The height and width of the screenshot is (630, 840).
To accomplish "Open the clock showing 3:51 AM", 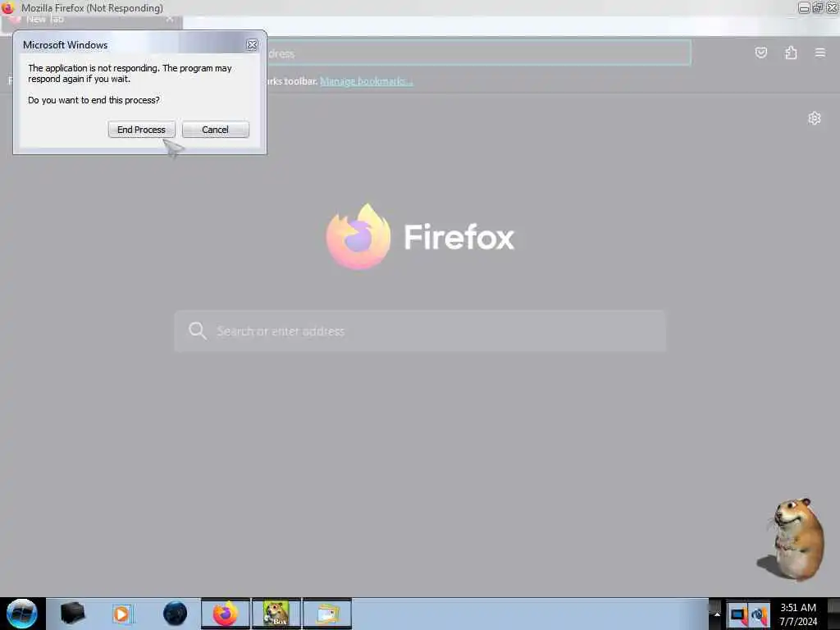I will pos(798,614).
